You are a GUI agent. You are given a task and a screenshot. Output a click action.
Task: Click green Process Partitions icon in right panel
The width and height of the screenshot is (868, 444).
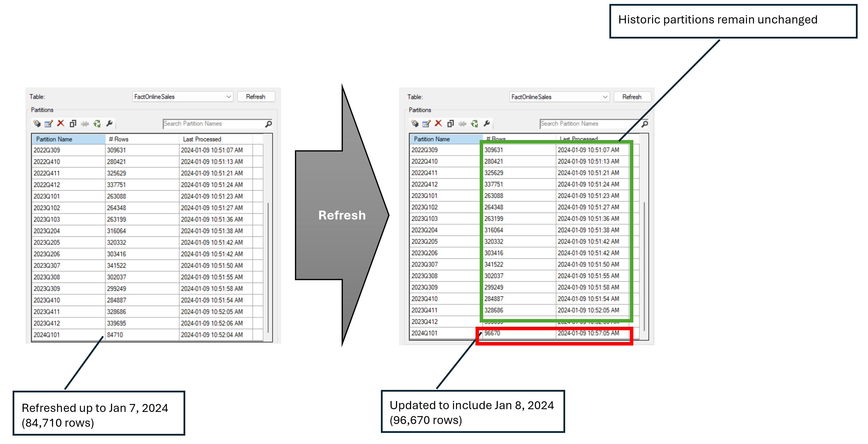475,124
